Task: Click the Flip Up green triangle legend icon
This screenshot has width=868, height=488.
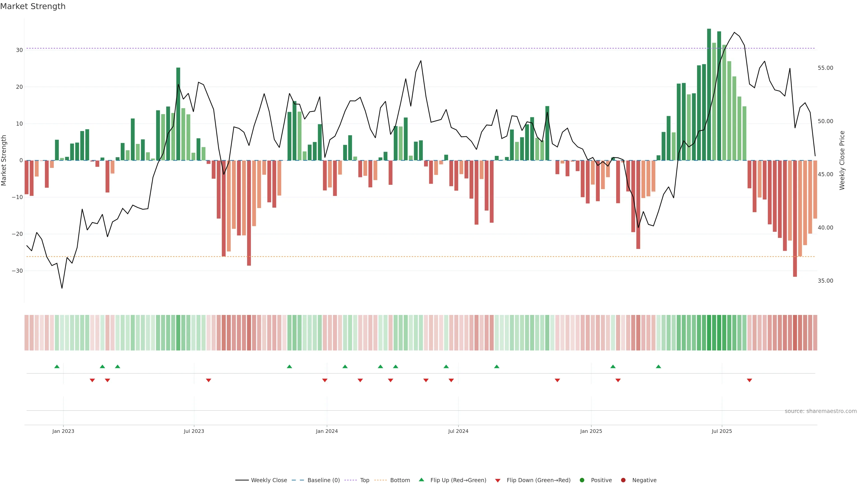Action: click(x=421, y=480)
